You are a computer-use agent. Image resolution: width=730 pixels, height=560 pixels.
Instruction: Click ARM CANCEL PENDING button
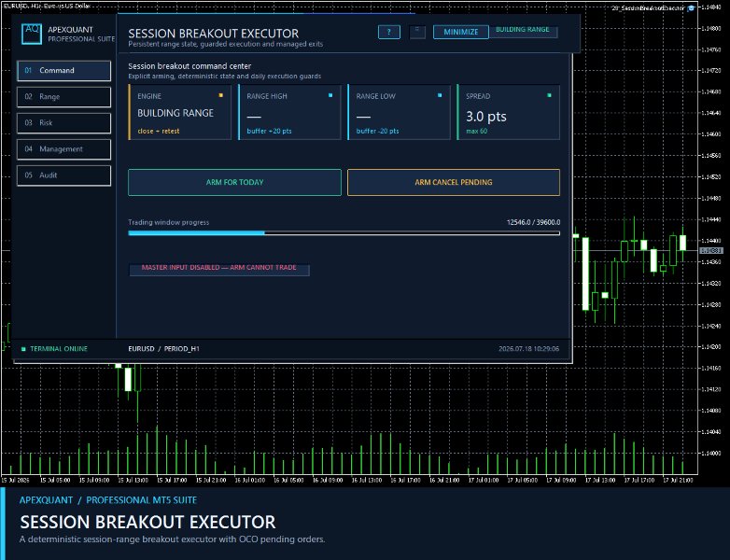(x=454, y=183)
